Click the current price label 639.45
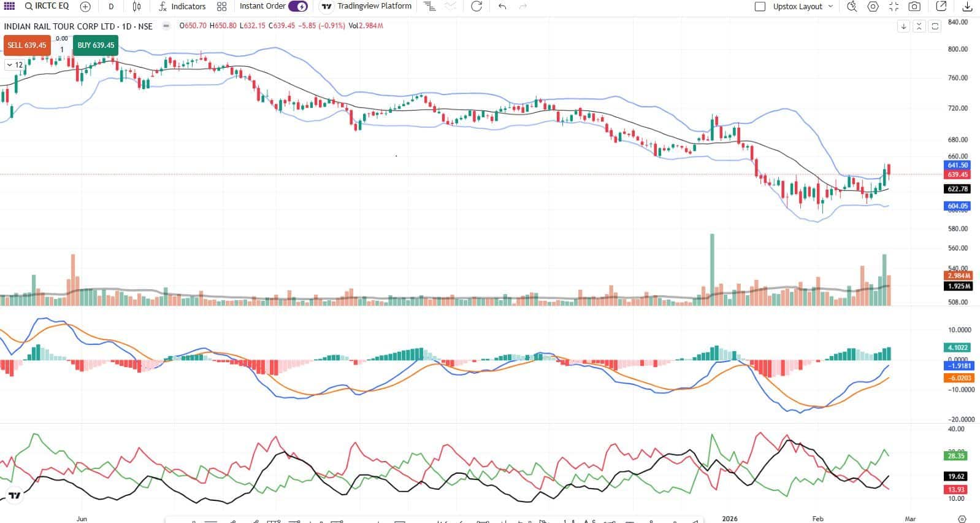 pyautogui.click(x=957, y=174)
